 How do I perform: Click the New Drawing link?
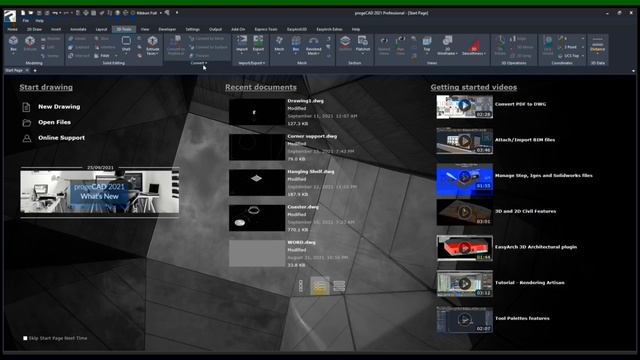[59, 107]
